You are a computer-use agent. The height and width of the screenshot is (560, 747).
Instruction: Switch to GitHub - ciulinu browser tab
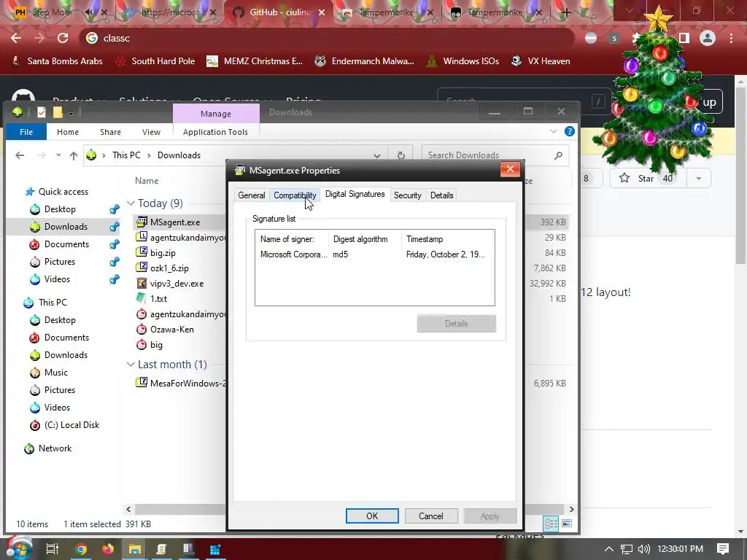pos(279,12)
